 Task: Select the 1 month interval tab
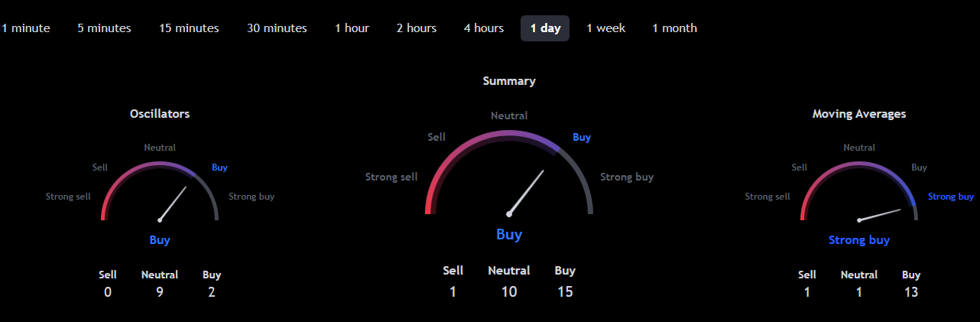click(x=674, y=28)
